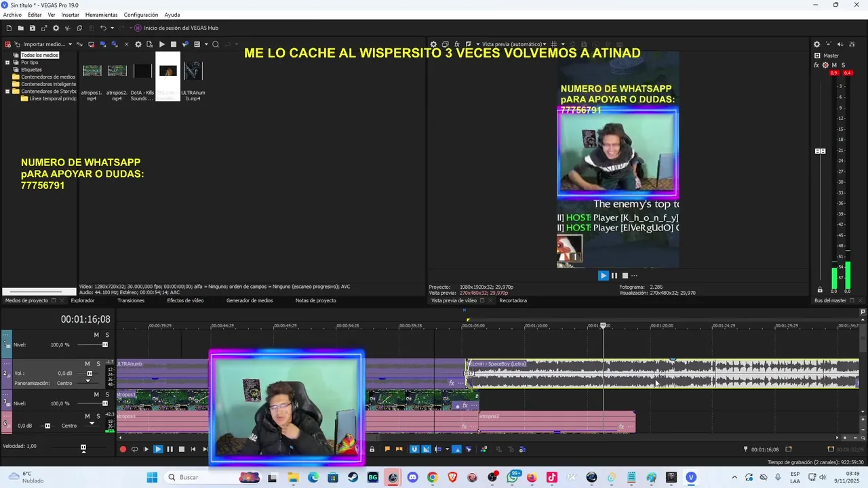Open the Editar menu
This screenshot has width=868, height=488.
35,15
